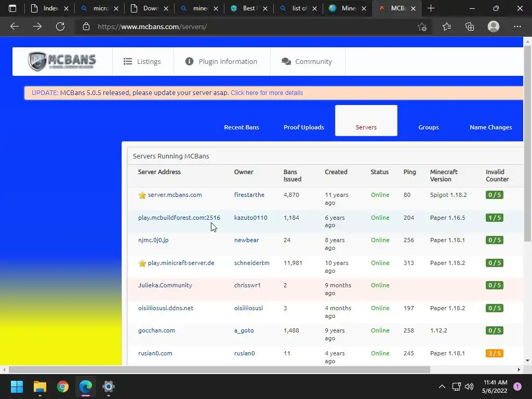Image resolution: width=532 pixels, height=399 pixels.
Task: Close the Index tab
Action: click(x=66, y=8)
